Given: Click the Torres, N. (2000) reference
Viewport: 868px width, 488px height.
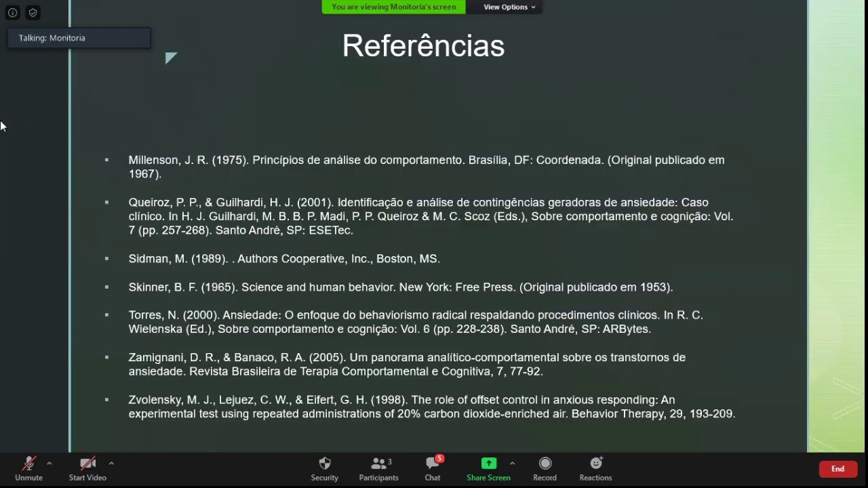Looking at the screenshot, I should pos(416,322).
